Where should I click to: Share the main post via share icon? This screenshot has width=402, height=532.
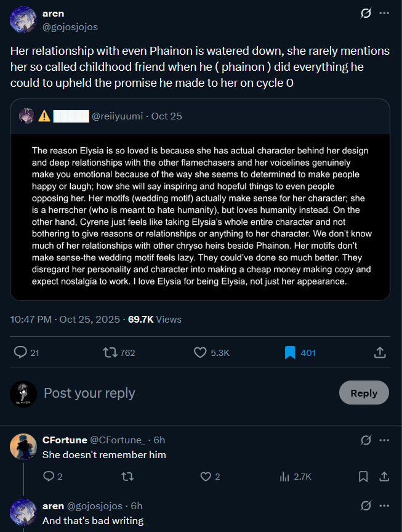[380, 352]
